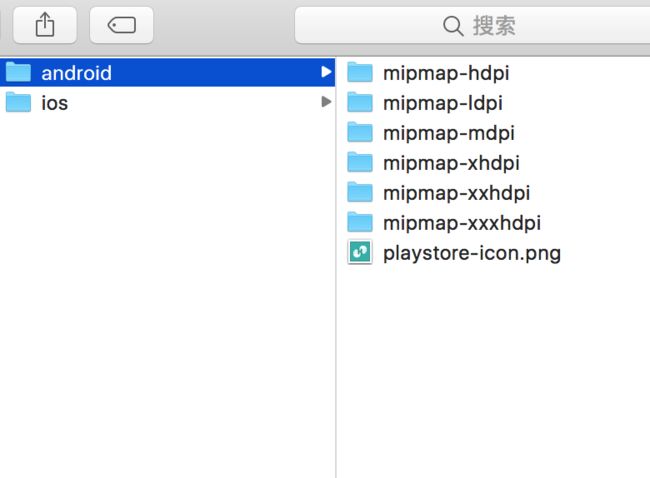Click the playstore-icon.png file name
650x478 pixels.
pos(472,254)
